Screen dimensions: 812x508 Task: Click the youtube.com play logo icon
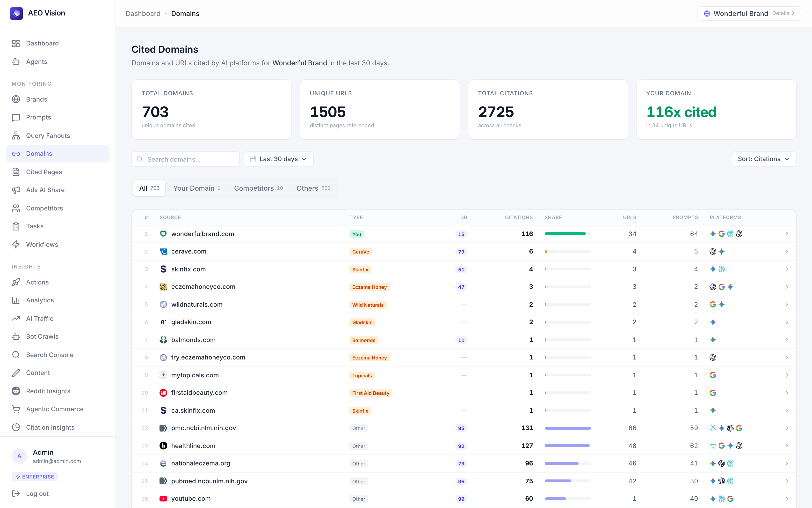163,499
